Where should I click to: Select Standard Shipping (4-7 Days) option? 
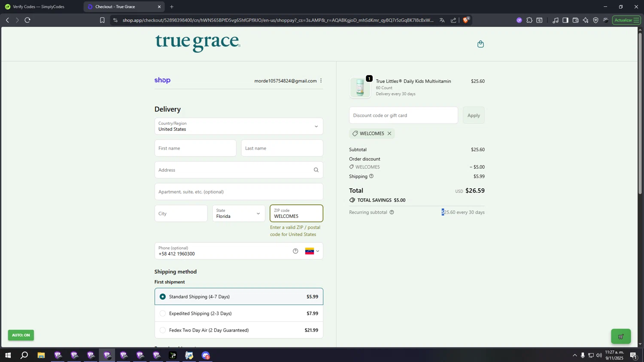click(239, 296)
